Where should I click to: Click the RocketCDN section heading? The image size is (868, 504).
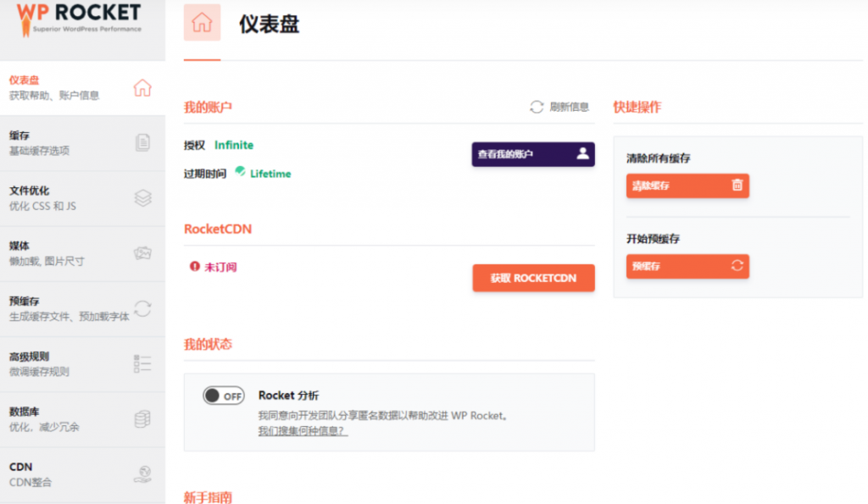point(218,229)
